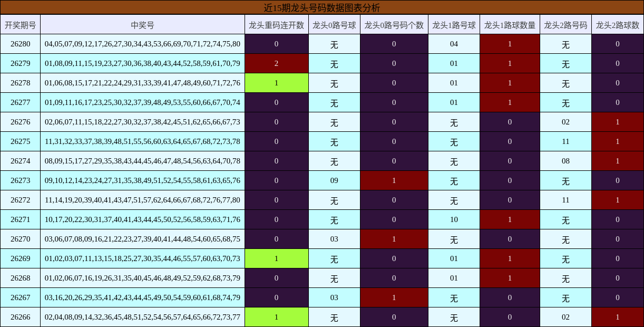This screenshot has height=327, width=644.
Task: Select issue number 26274
Action: [x=20, y=161]
